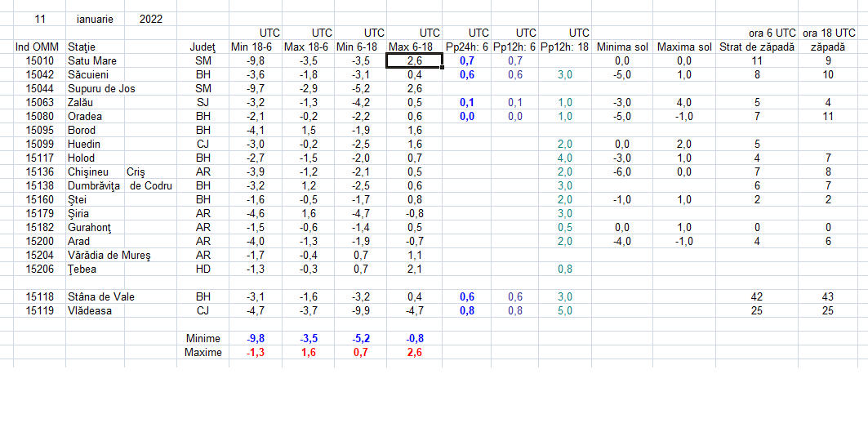The width and height of the screenshot is (868, 441).
Task: Select the ianuarie month cell
Action: coord(96,20)
